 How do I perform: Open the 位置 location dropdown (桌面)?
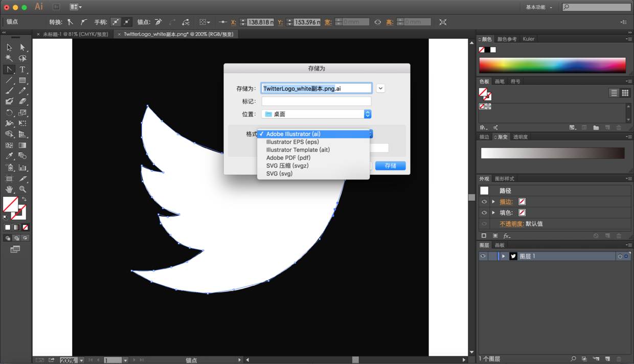316,114
